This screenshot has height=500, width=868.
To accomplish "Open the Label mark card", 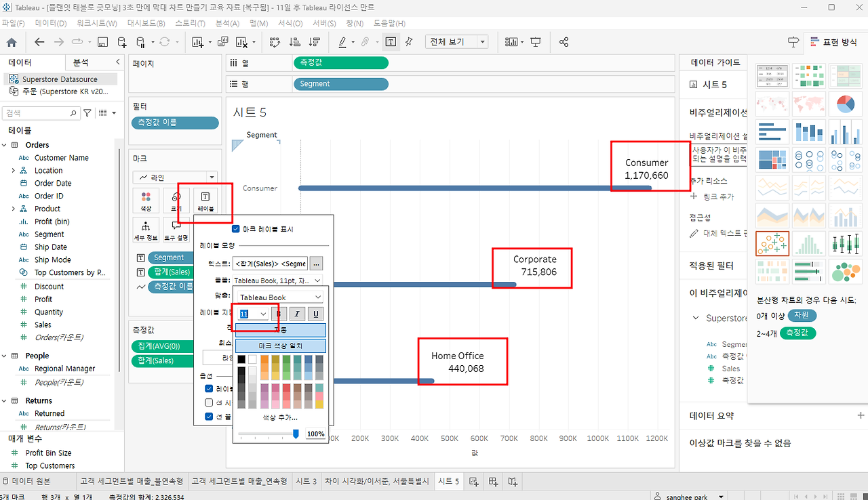I will click(205, 201).
